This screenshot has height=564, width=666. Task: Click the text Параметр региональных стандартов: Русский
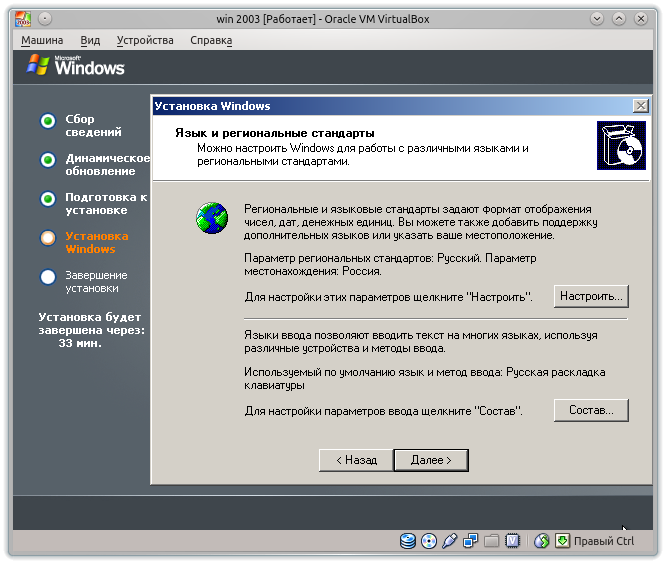[x=363, y=258]
